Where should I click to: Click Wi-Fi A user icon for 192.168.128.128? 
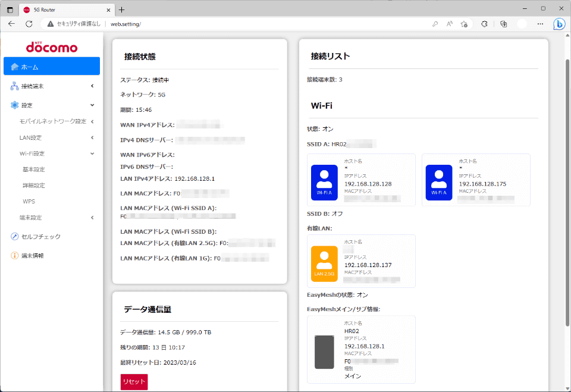coord(324,183)
